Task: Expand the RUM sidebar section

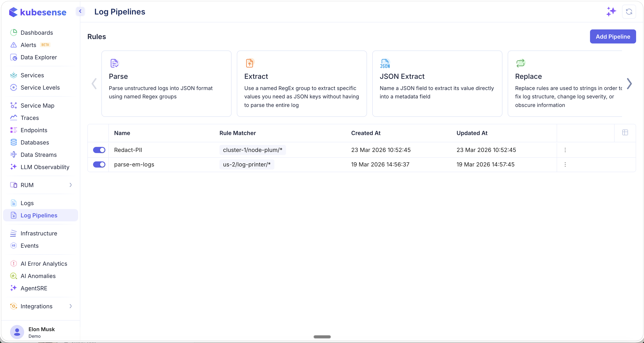Action: [x=71, y=185]
